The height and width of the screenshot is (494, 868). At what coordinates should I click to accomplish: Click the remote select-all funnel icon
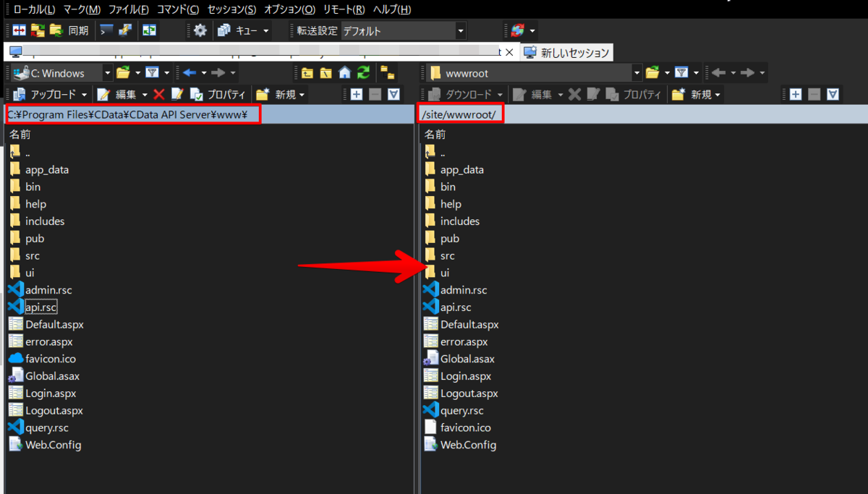click(833, 94)
